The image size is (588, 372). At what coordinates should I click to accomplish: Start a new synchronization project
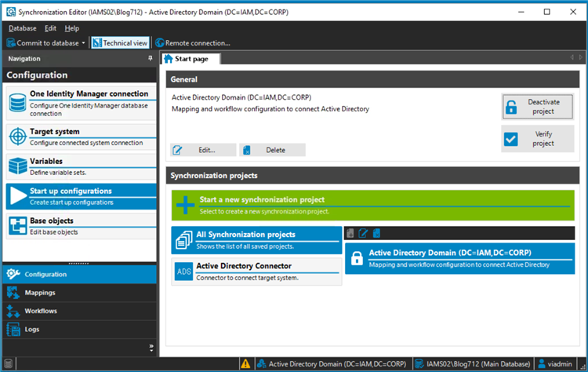pos(372,206)
